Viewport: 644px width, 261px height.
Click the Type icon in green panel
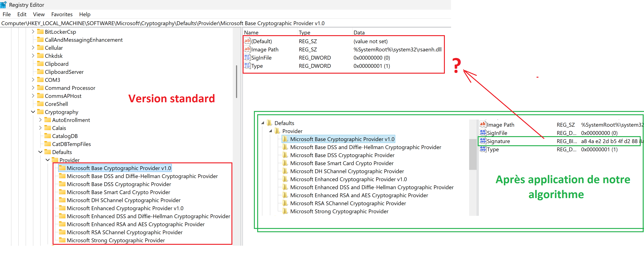(x=483, y=149)
